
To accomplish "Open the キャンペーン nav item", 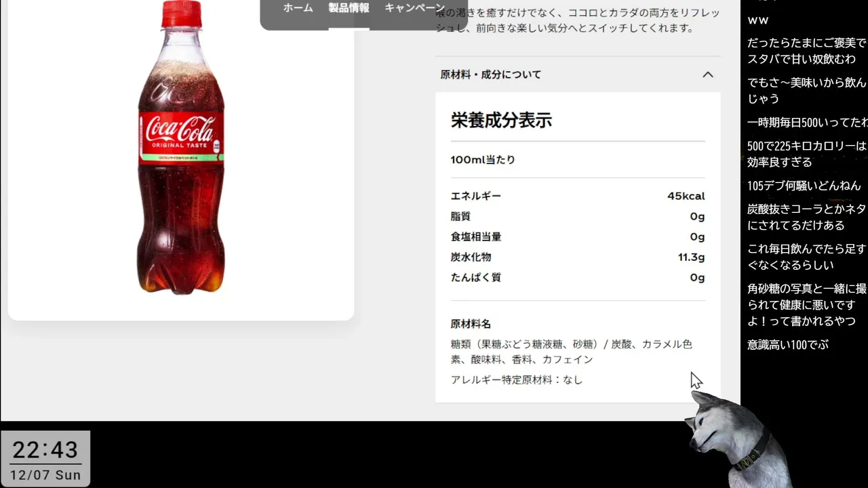I will click(414, 8).
